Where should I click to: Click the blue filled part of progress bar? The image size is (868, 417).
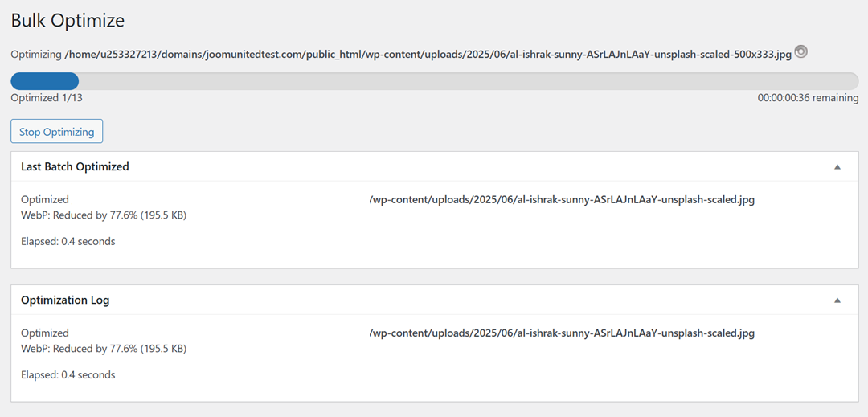pos(44,80)
